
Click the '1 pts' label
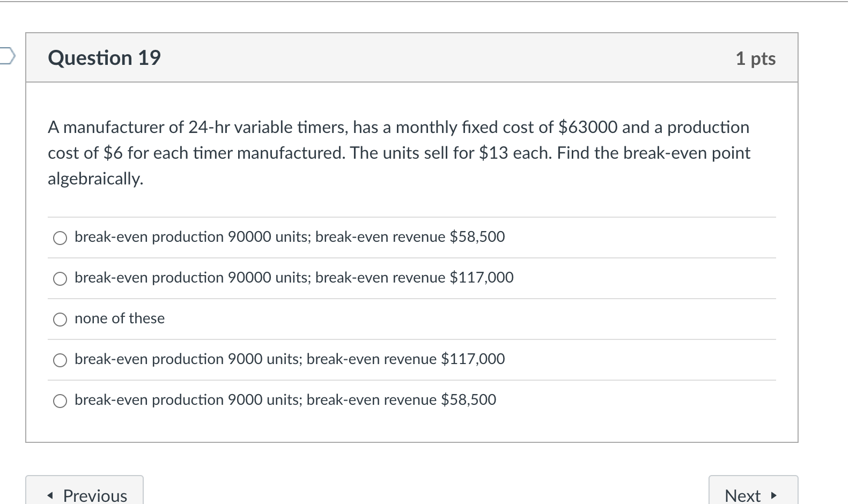[755, 58]
